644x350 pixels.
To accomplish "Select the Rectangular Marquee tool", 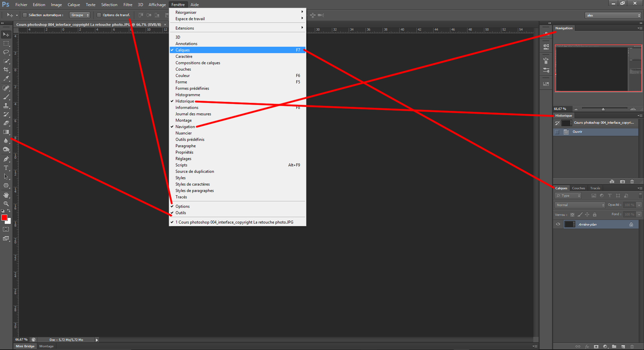I will 6,44.
